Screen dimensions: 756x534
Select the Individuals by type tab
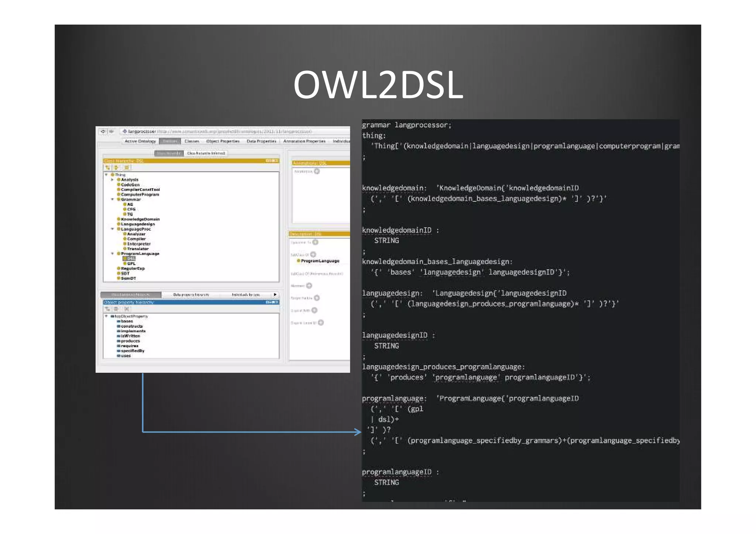coord(246,294)
